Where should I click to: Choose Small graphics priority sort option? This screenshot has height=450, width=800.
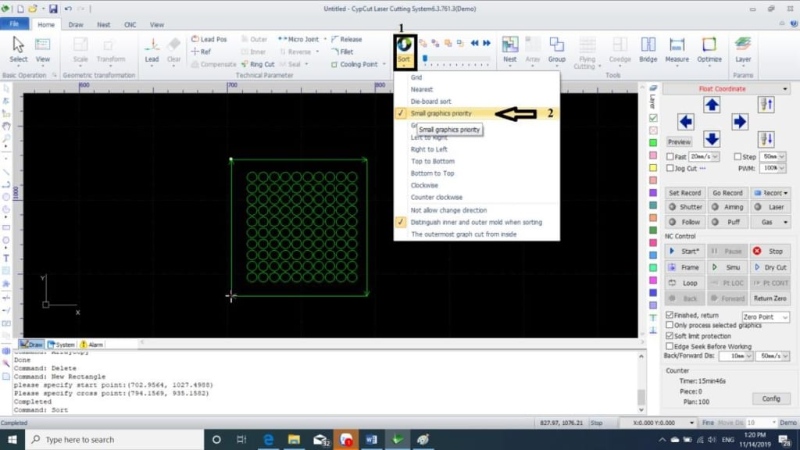441,114
